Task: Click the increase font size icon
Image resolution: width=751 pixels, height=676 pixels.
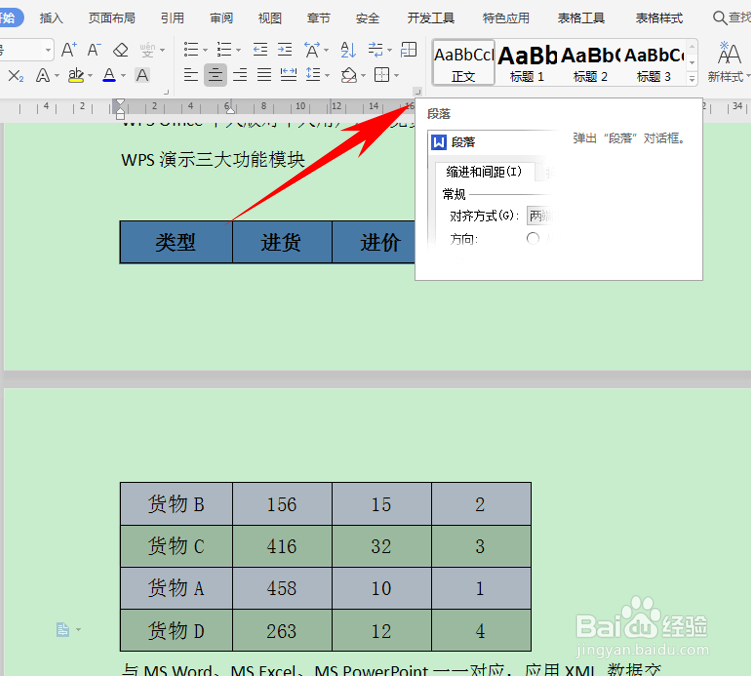Action: coord(68,49)
